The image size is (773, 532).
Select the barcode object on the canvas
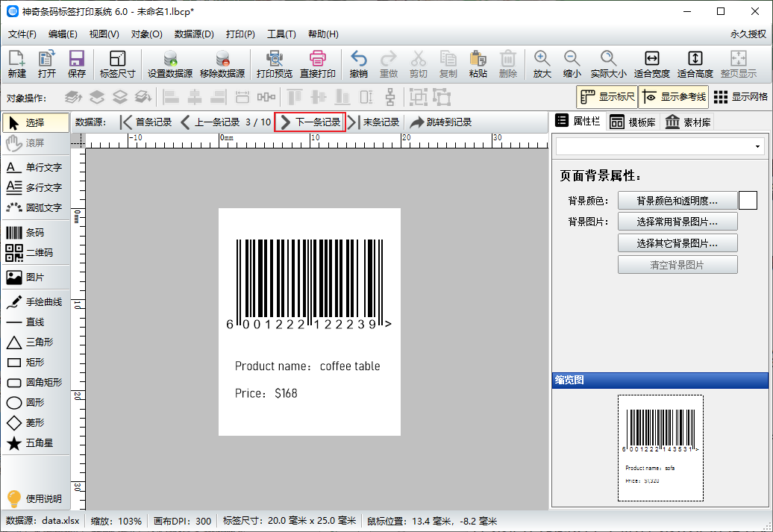click(x=310, y=284)
